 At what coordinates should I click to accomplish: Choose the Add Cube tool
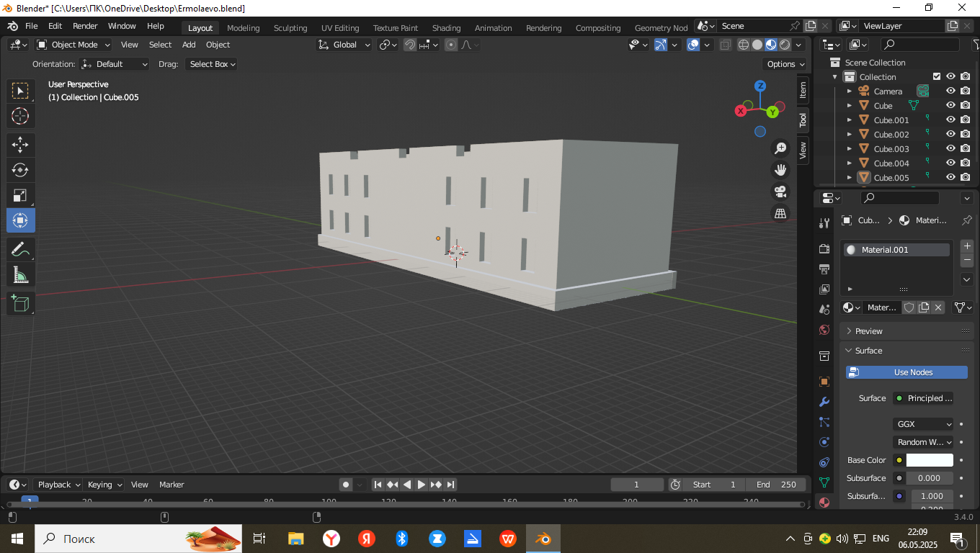[20, 303]
